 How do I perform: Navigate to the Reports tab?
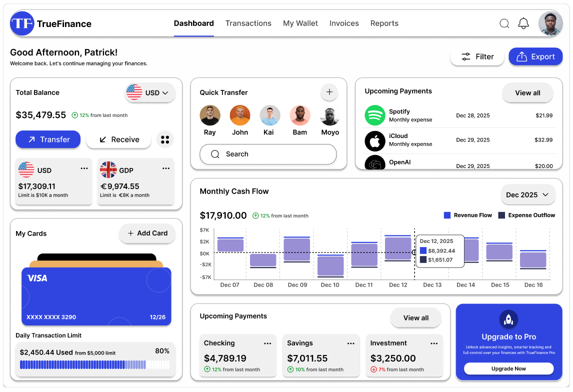[x=384, y=23]
